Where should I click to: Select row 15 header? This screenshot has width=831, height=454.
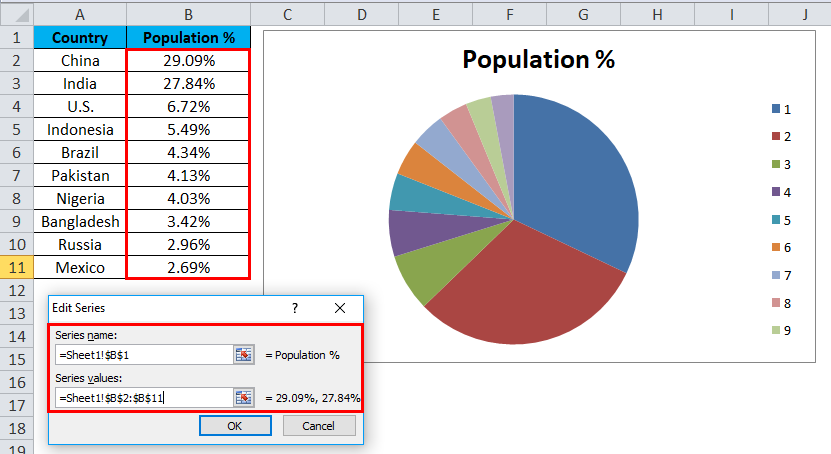[x=17, y=359]
